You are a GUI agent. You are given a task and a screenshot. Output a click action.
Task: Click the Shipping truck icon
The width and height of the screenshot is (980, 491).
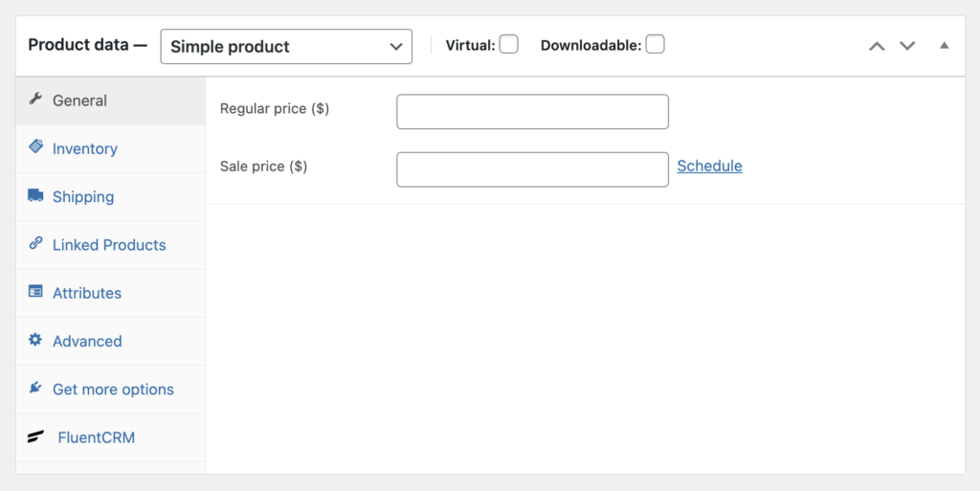[x=35, y=195]
